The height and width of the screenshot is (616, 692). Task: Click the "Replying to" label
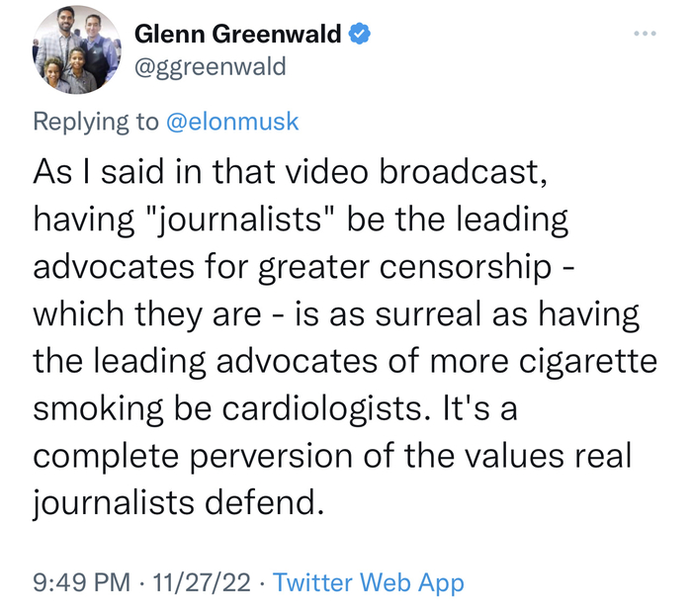(x=95, y=122)
